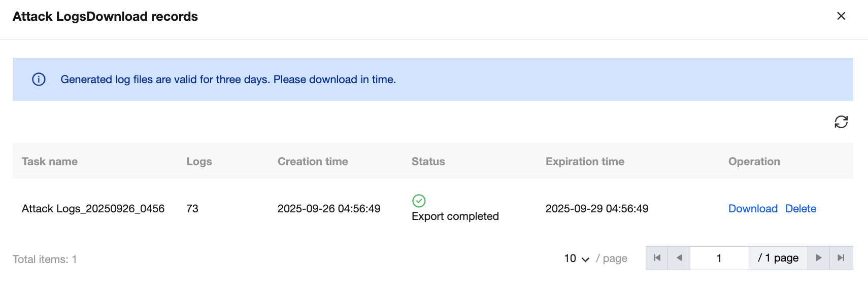The width and height of the screenshot is (868, 299).
Task: Select the Task name column header
Action: (50, 161)
